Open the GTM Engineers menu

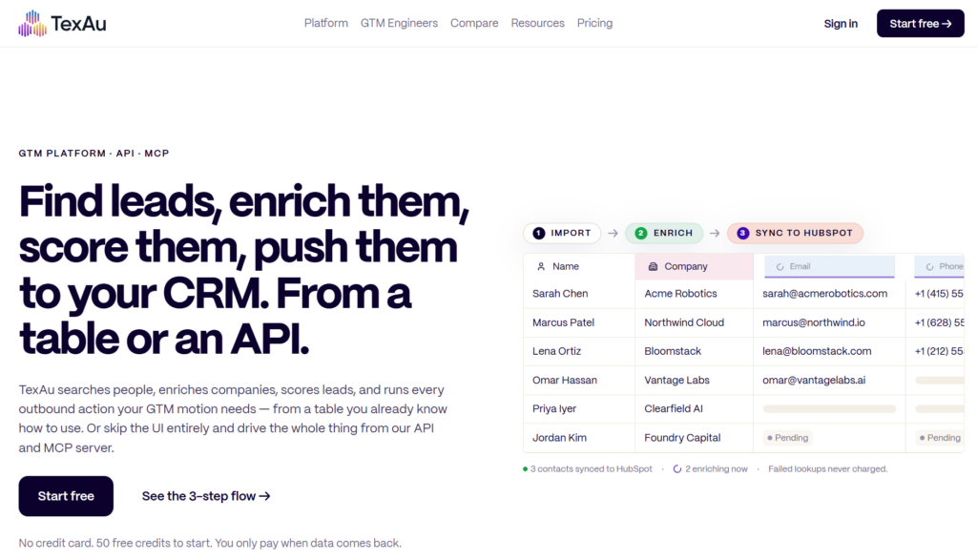tap(399, 23)
